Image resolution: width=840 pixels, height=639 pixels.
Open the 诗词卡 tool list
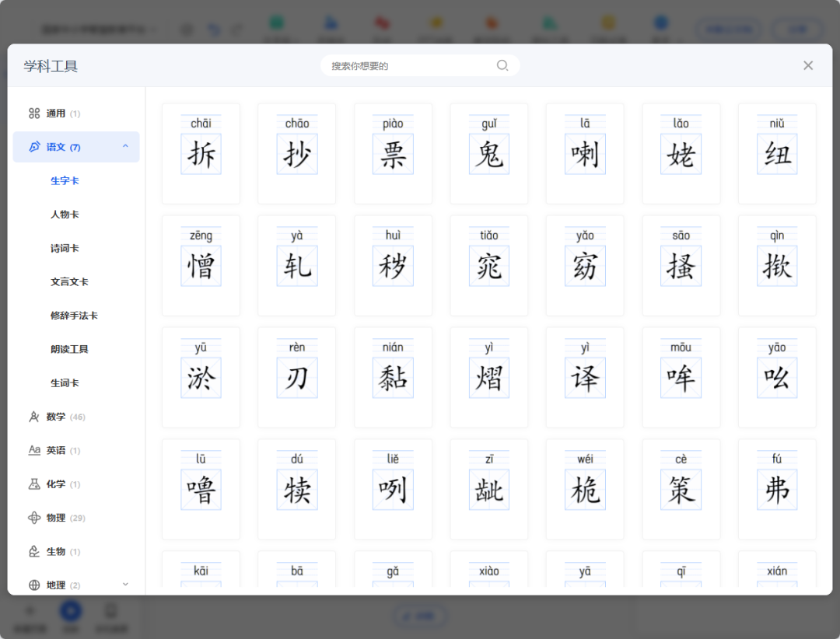pyautogui.click(x=65, y=249)
